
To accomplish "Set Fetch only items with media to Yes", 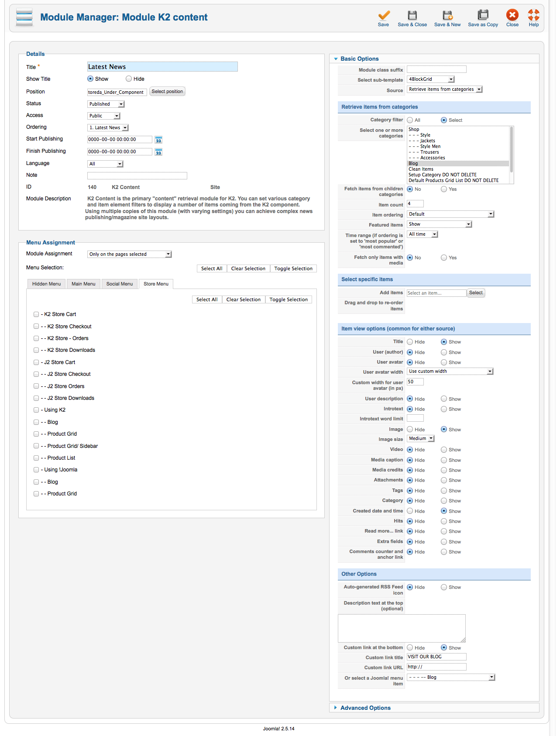I will [x=444, y=258].
